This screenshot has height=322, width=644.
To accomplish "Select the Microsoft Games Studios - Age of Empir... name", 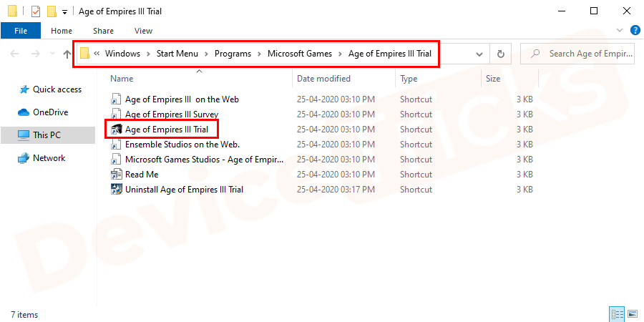I will click(x=204, y=160).
